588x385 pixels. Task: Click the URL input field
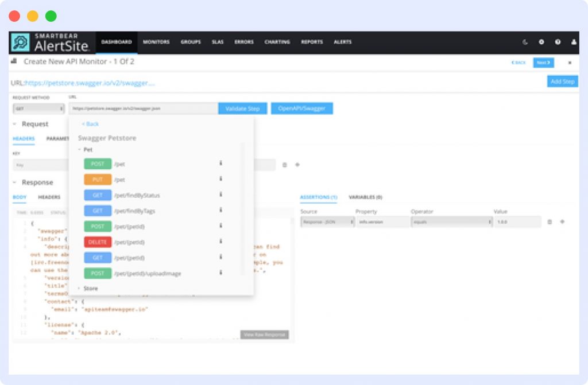(141, 108)
